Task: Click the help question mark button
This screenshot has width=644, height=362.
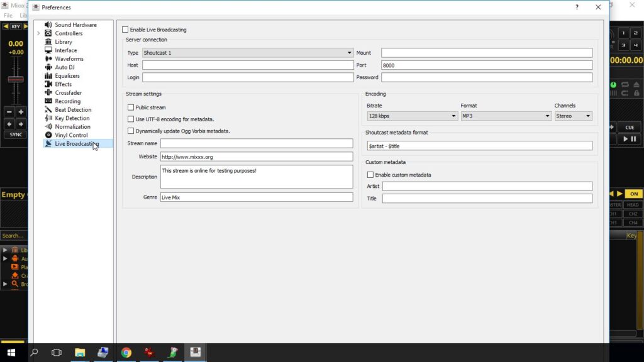Action: click(577, 8)
